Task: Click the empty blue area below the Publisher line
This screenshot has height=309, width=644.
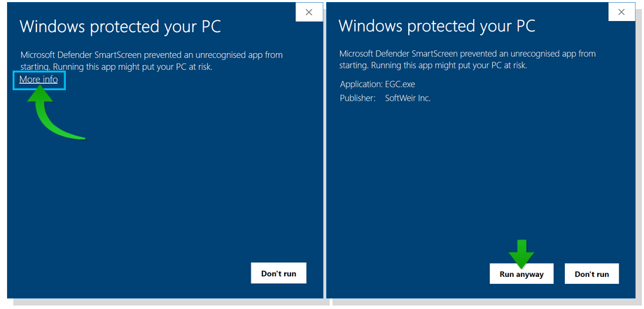Action: [x=480, y=173]
